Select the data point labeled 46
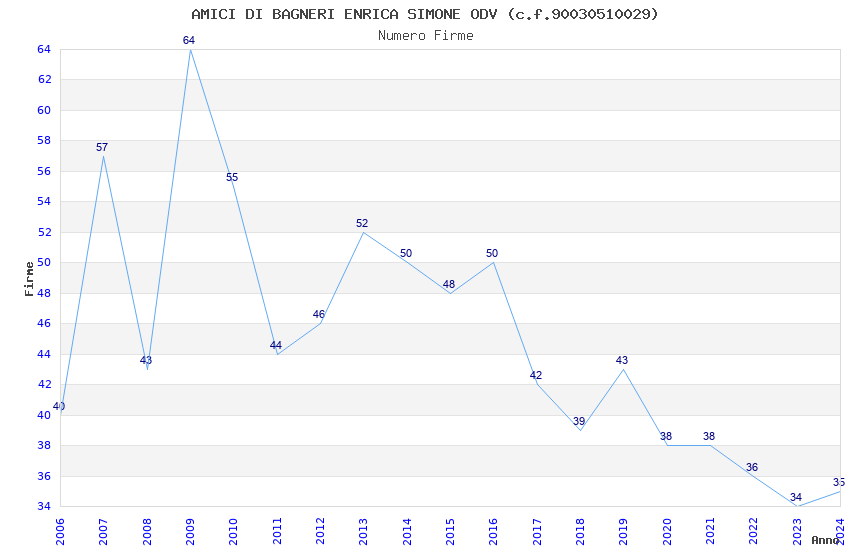This screenshot has height=550, width=850. 320,323
